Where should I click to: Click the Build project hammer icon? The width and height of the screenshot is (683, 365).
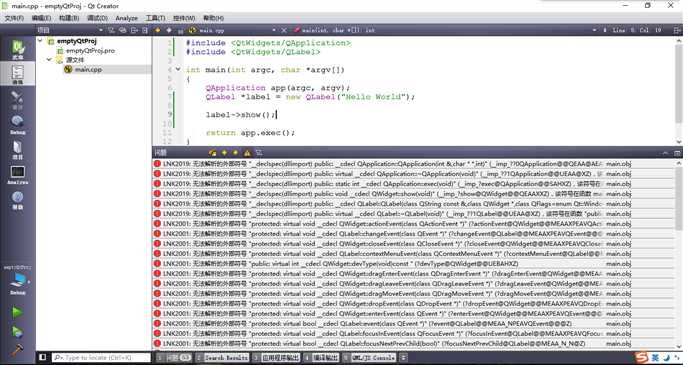(17, 349)
